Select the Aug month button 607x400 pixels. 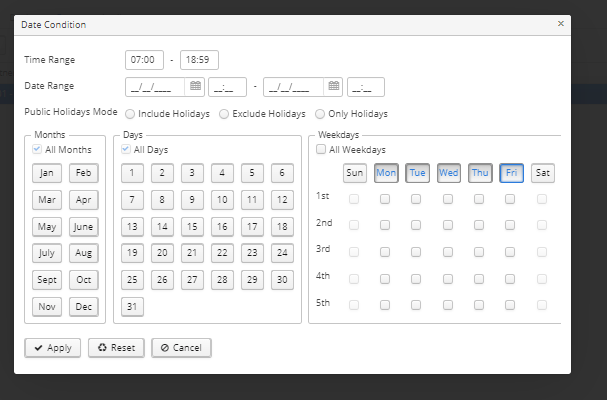84,253
